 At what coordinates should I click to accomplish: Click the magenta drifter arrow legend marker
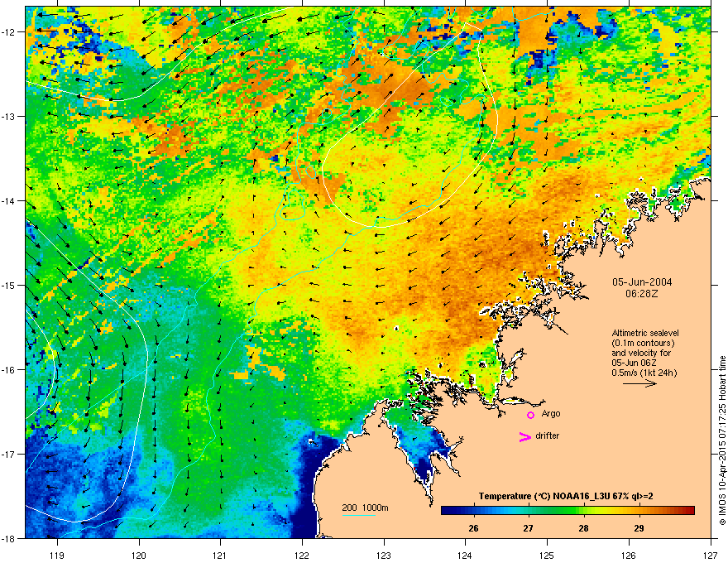tap(524, 436)
